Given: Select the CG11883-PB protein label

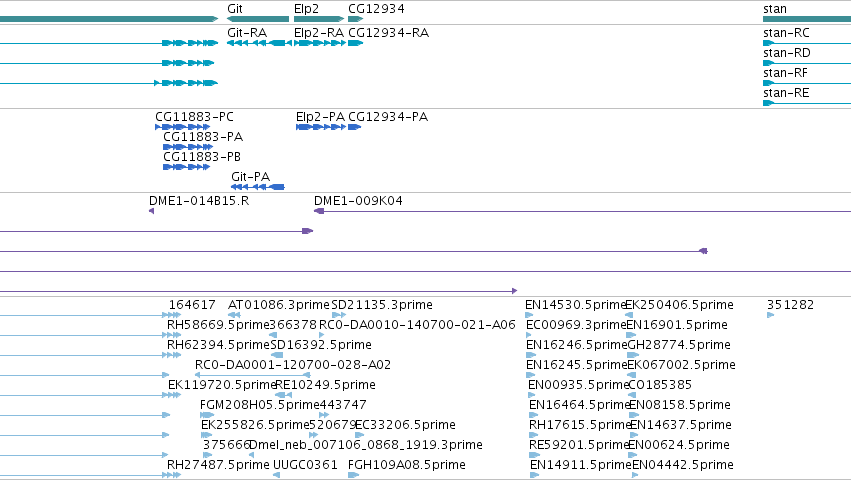Looking at the screenshot, I should click(202, 157).
